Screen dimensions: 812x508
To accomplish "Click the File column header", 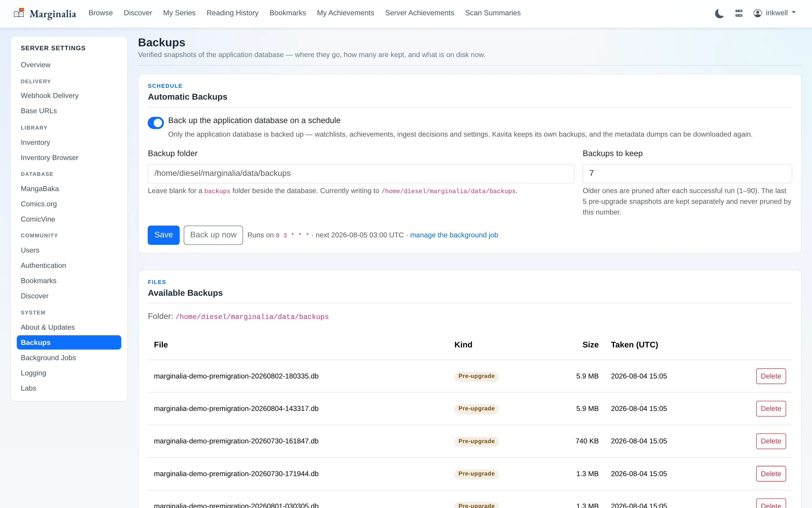I will [161, 345].
